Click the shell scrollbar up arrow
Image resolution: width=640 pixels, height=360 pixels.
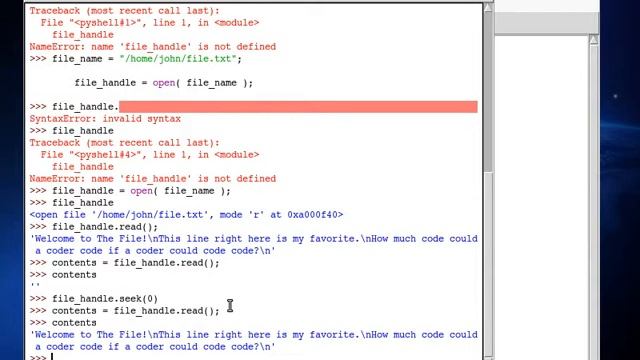click(488, 8)
